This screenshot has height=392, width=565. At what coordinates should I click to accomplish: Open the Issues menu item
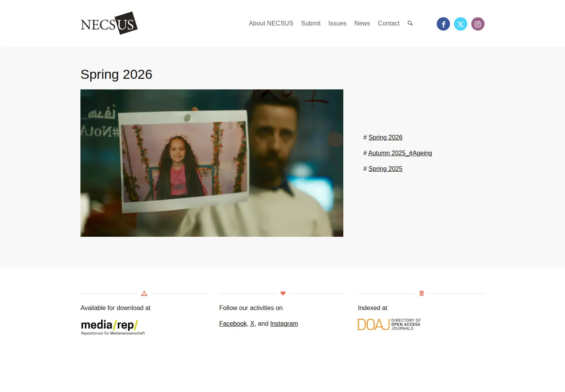point(337,24)
